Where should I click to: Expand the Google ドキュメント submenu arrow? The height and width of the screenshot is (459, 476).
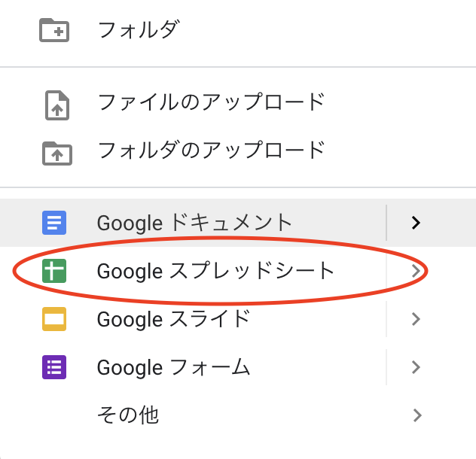(x=416, y=223)
